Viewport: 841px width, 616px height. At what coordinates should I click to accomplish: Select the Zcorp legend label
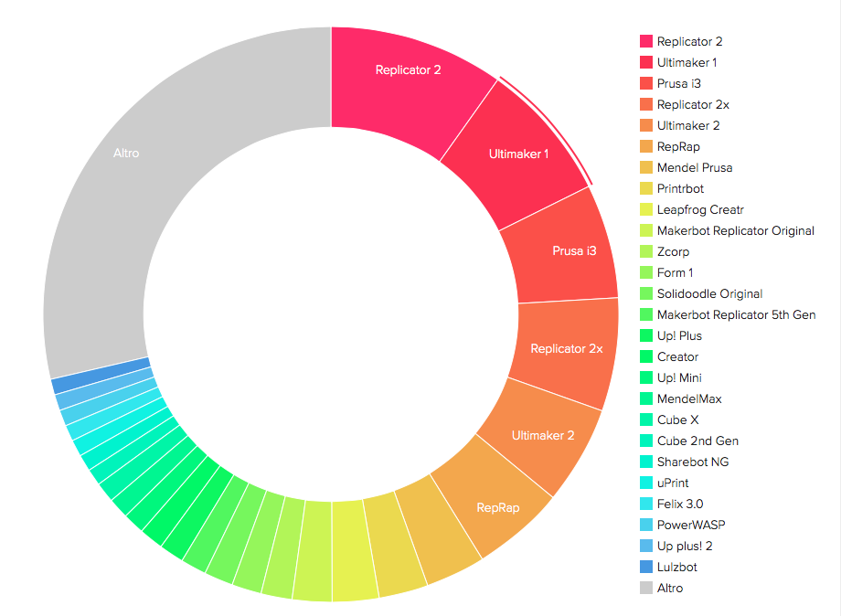tap(673, 251)
